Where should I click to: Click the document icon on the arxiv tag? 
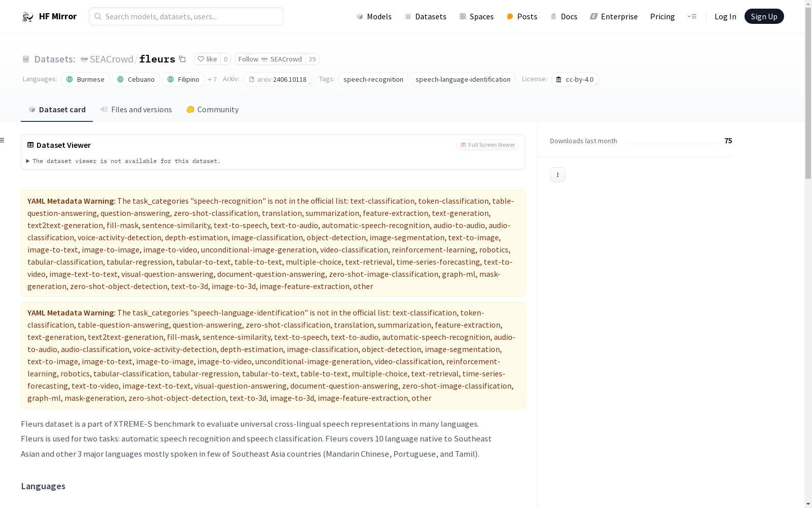251,79
